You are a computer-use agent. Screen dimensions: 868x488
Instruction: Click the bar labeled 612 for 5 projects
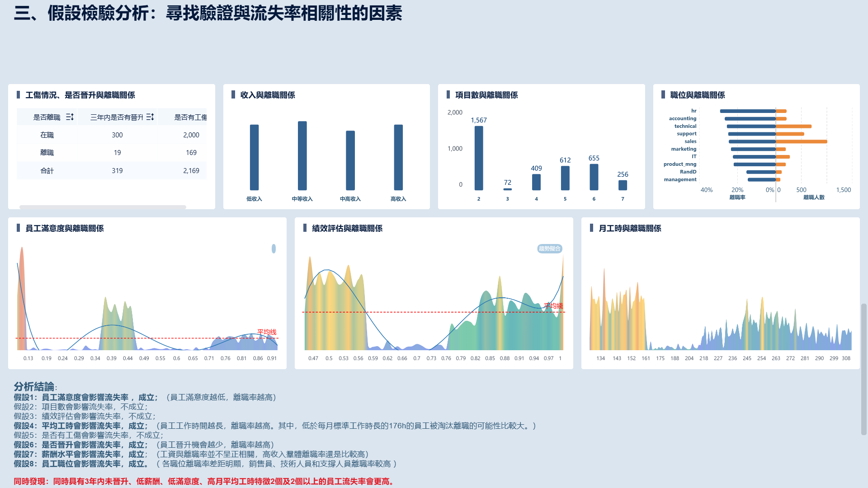(565, 178)
